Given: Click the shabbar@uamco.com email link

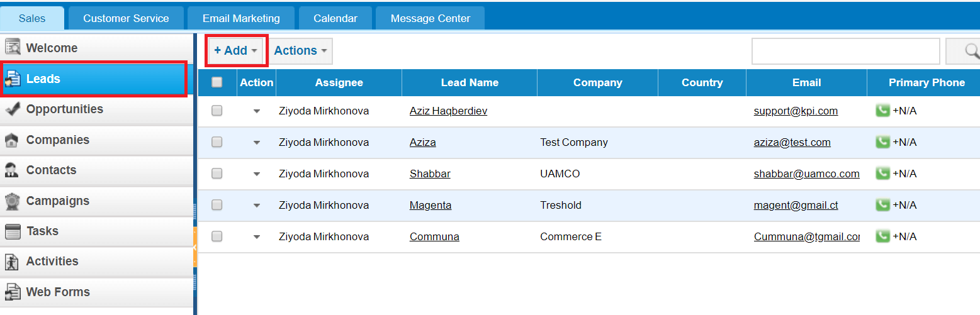Looking at the screenshot, I should [x=806, y=174].
